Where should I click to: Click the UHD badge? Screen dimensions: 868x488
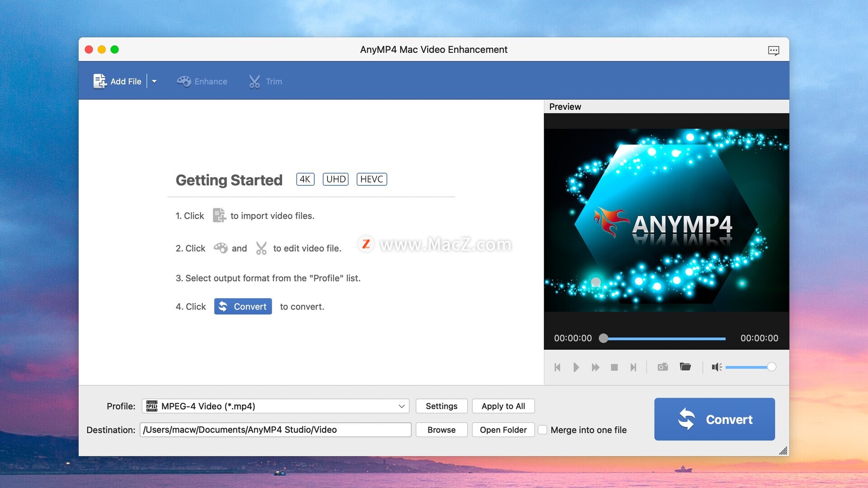click(x=336, y=179)
